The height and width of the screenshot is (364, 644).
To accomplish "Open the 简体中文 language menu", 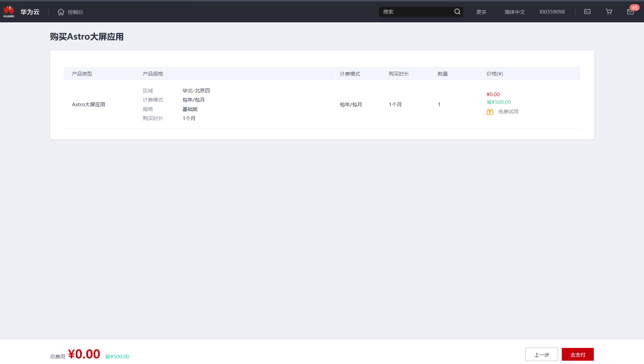I will point(514,12).
